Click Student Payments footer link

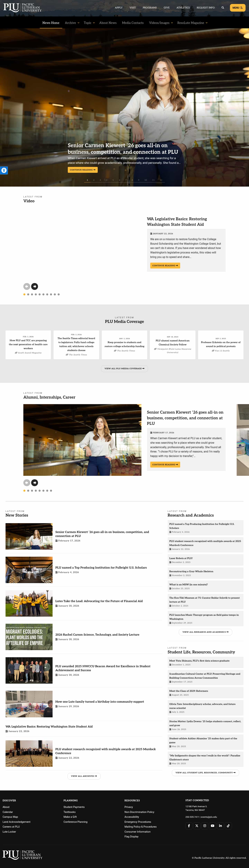(74, 807)
